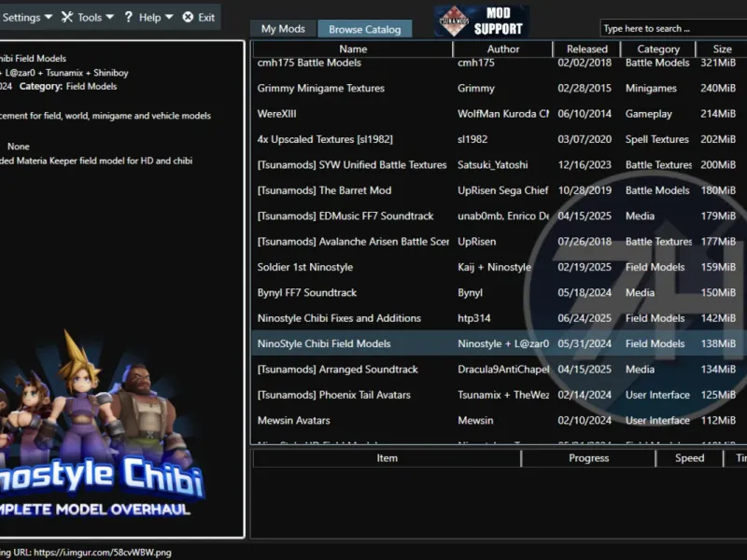Select SYW Unified Battle Textures row

click(x=499, y=165)
